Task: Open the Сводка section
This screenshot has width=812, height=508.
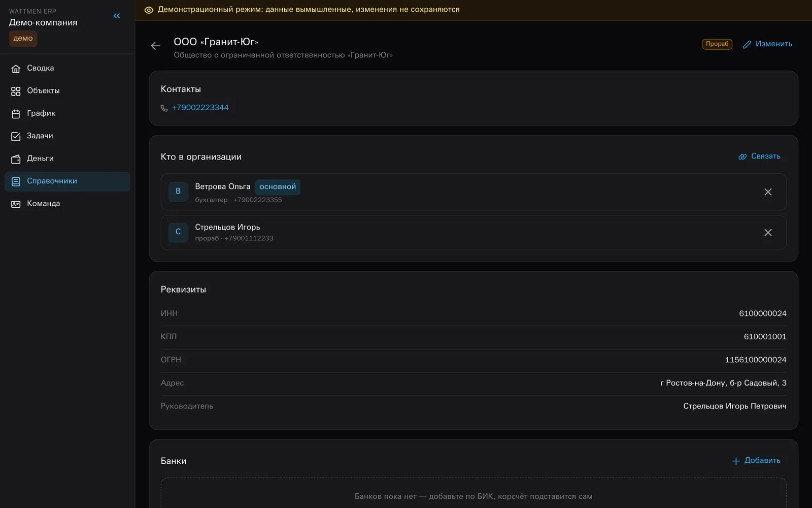Action: point(67,68)
